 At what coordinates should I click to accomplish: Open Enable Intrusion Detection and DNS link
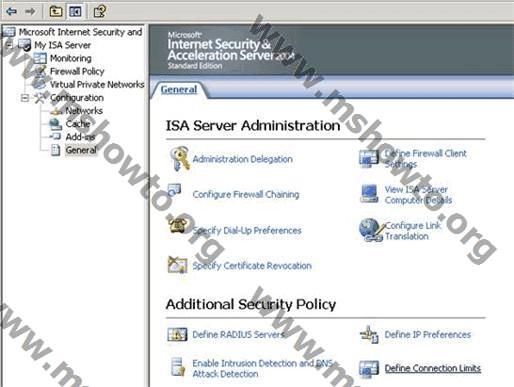[x=262, y=369]
